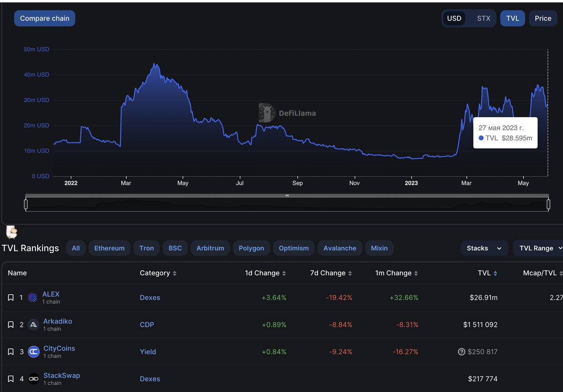The image size is (563, 392).
Task: Bookmark the ALEX protocol row
Action: click(x=11, y=298)
